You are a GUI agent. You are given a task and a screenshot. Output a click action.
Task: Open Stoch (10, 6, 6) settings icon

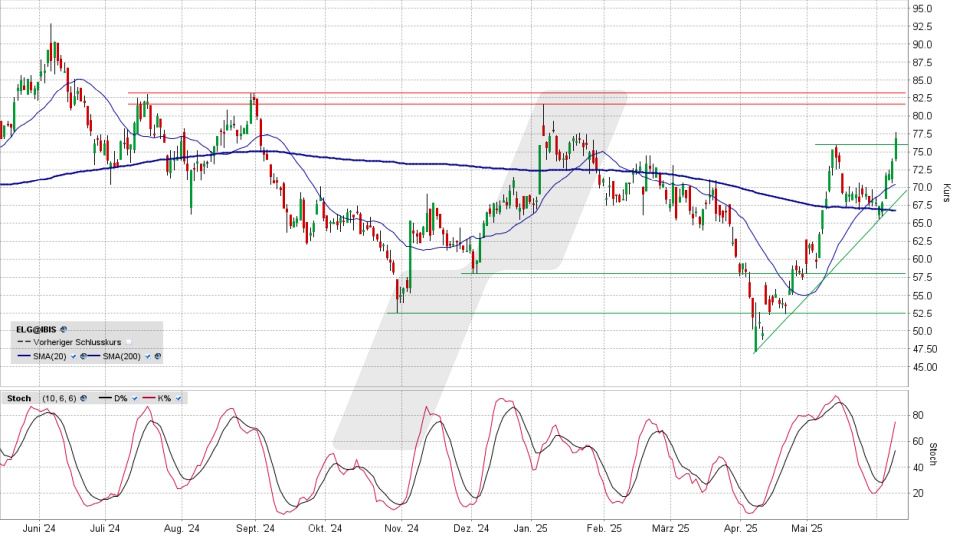coord(83,398)
